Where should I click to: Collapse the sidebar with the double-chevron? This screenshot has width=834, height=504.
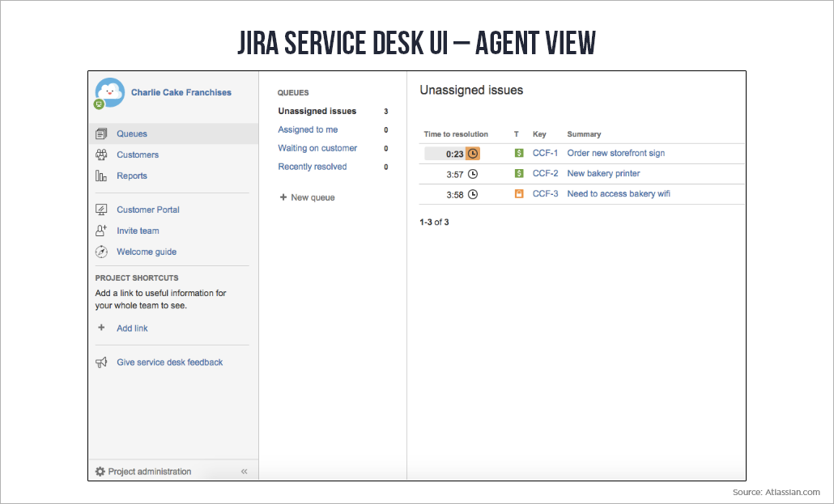[x=244, y=471]
